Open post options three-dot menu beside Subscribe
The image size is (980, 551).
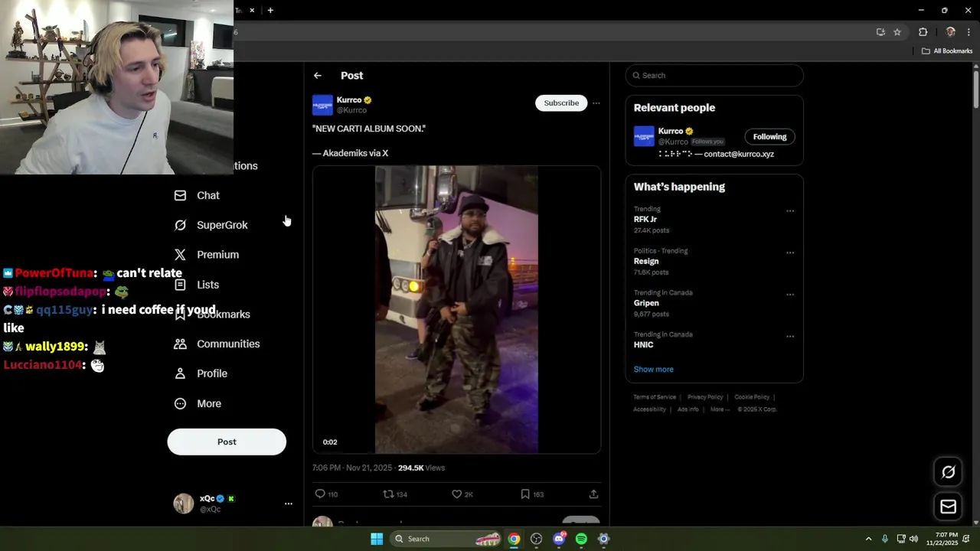point(596,103)
